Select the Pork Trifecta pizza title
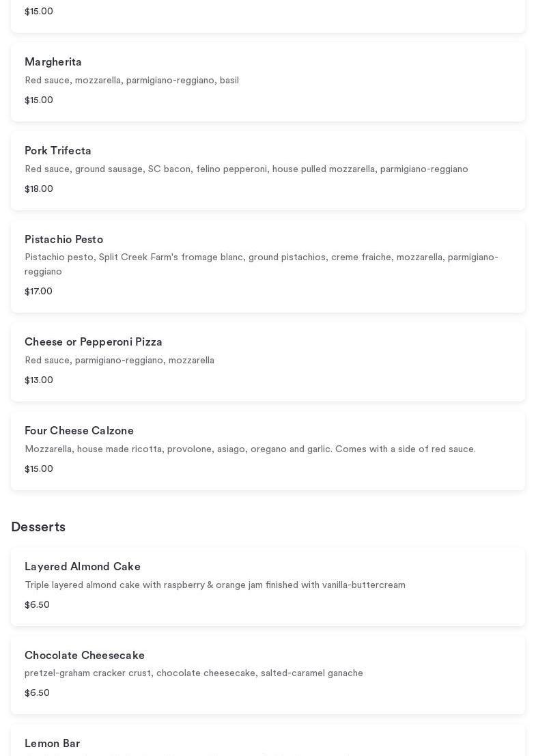Image resolution: width=536 pixels, height=756 pixels. (x=58, y=151)
